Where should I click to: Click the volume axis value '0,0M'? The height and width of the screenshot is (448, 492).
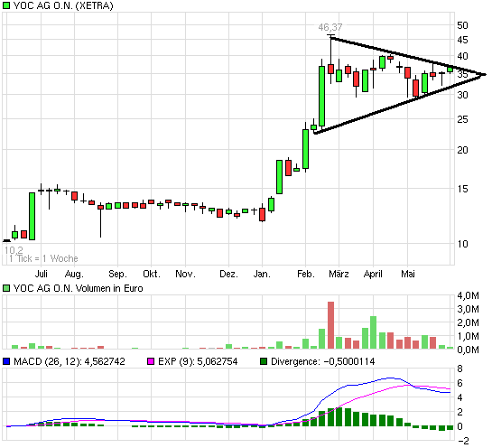pos(469,350)
